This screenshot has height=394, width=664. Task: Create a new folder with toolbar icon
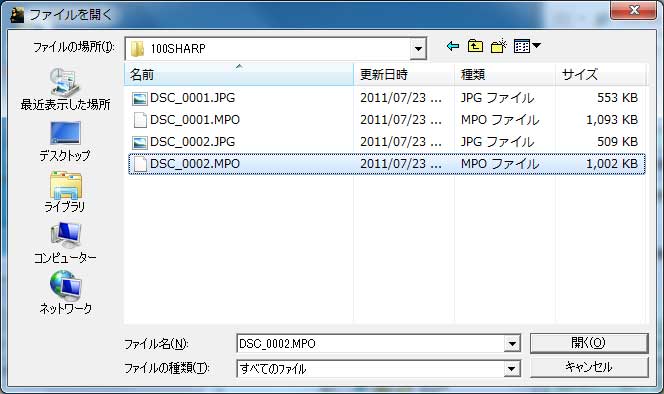499,46
